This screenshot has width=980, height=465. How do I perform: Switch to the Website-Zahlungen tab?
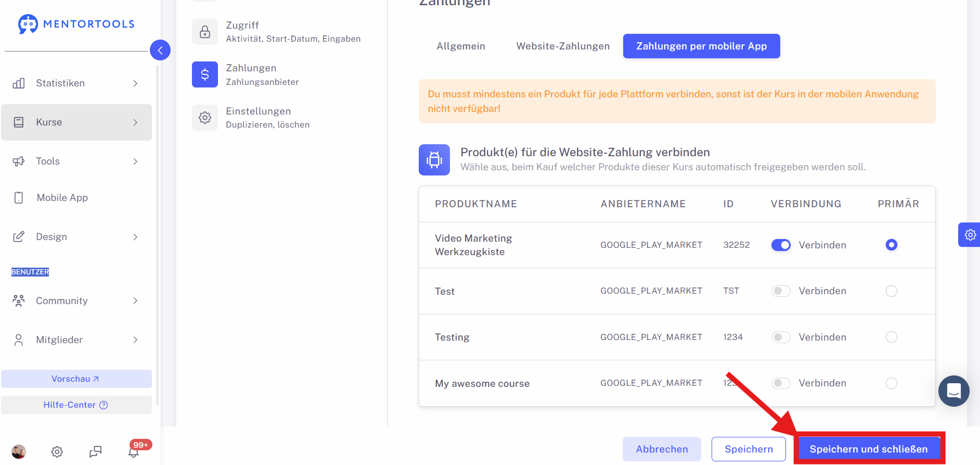(x=563, y=46)
